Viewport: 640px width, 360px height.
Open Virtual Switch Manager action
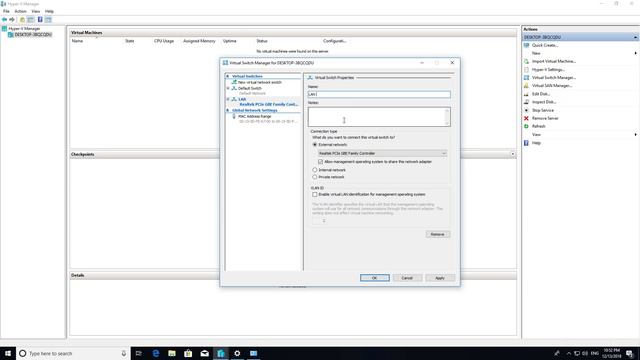(553, 78)
